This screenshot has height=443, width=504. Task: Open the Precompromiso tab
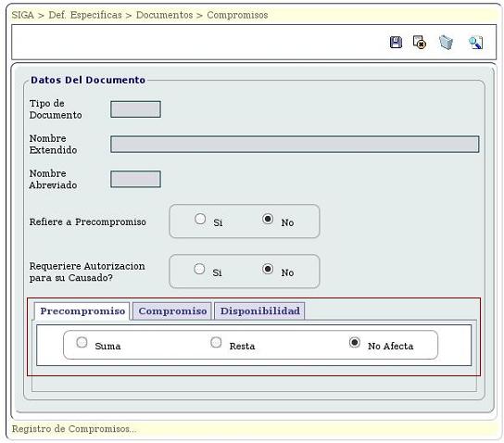[82, 310]
